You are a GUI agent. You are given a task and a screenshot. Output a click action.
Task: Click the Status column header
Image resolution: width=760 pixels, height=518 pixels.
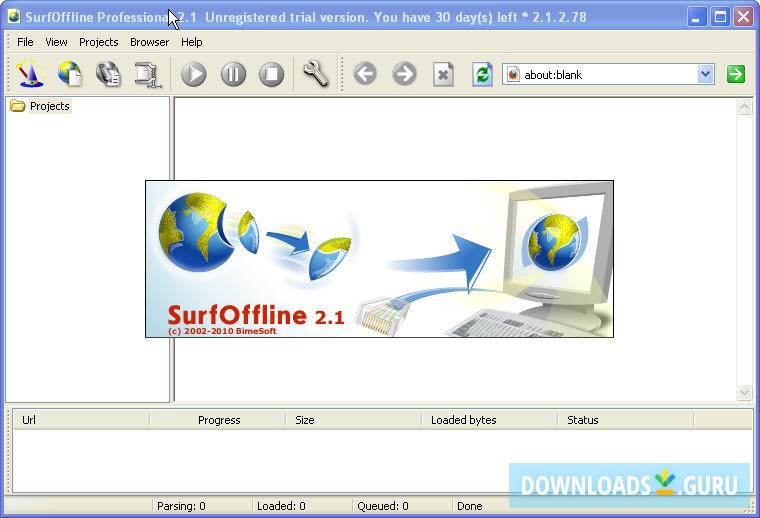tap(626, 420)
